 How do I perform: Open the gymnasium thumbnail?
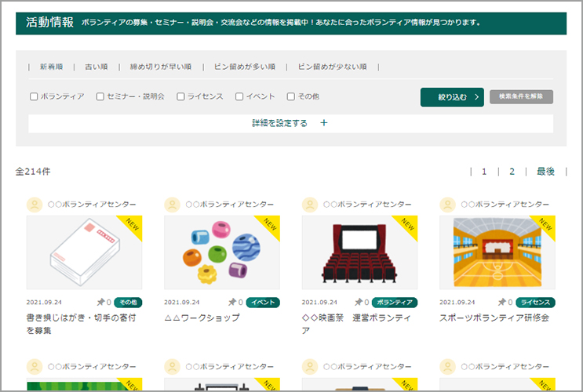[x=497, y=252]
